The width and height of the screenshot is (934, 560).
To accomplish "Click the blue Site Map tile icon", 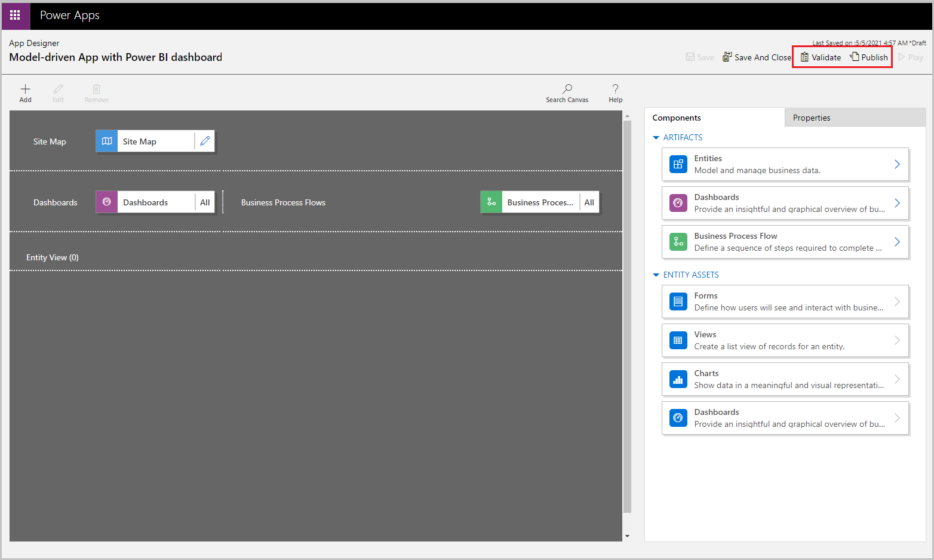I will point(107,141).
